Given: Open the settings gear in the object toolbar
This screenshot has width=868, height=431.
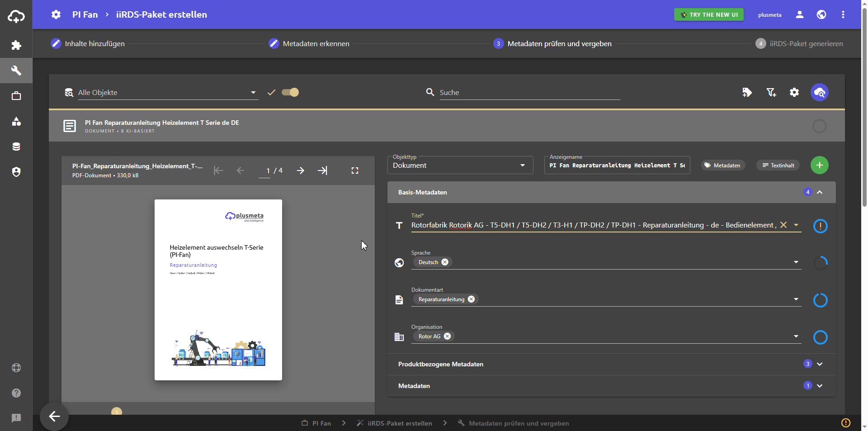Looking at the screenshot, I should (x=794, y=93).
